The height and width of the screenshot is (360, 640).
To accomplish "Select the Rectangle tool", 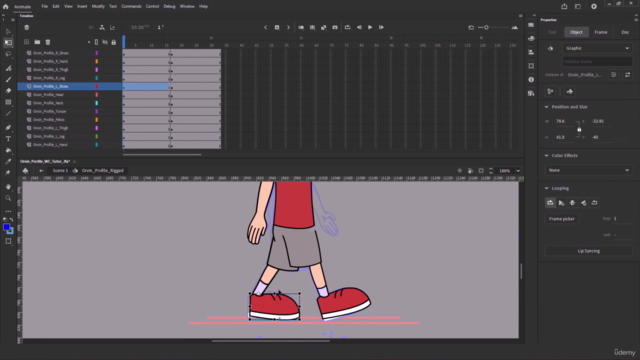I will click(8, 102).
